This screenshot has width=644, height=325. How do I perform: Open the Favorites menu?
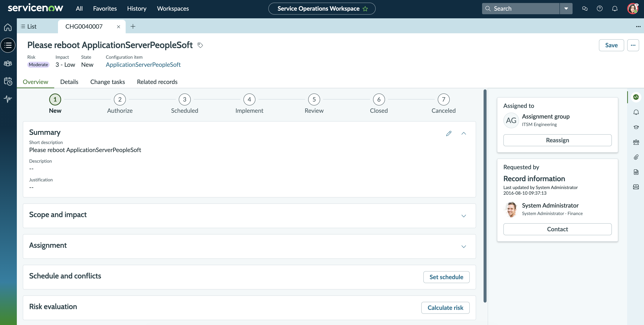pos(105,9)
